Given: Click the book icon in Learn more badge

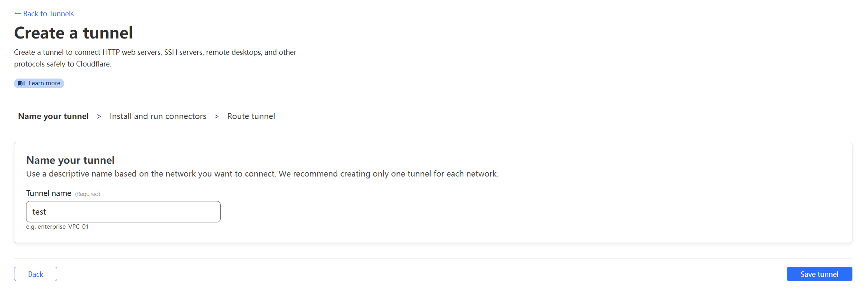Looking at the screenshot, I should [x=21, y=83].
